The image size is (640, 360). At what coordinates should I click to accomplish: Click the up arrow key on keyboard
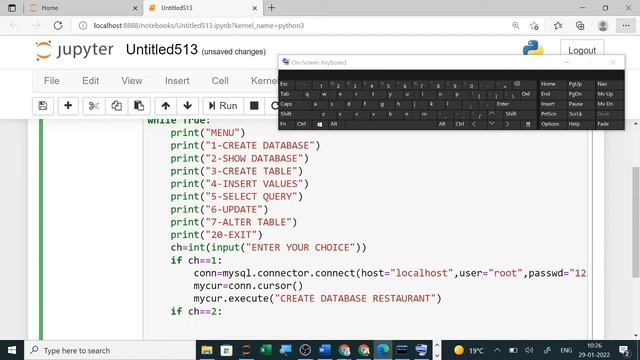492,114
